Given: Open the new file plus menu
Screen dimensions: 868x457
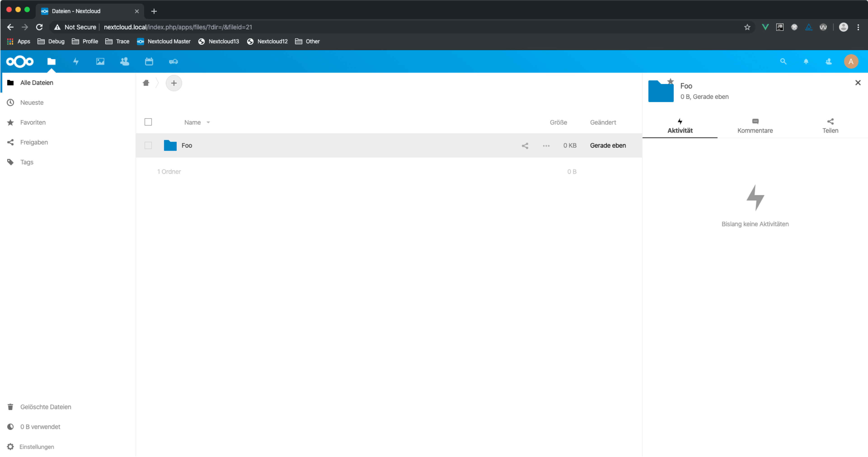Looking at the screenshot, I should point(174,83).
